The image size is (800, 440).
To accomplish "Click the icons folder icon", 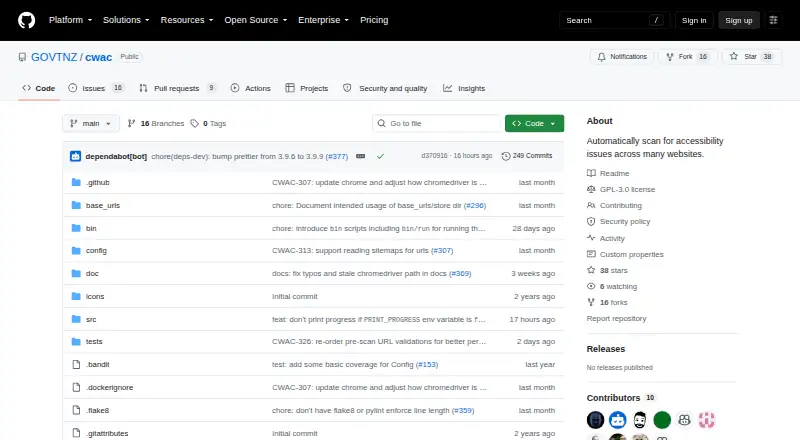I will click(76, 297).
